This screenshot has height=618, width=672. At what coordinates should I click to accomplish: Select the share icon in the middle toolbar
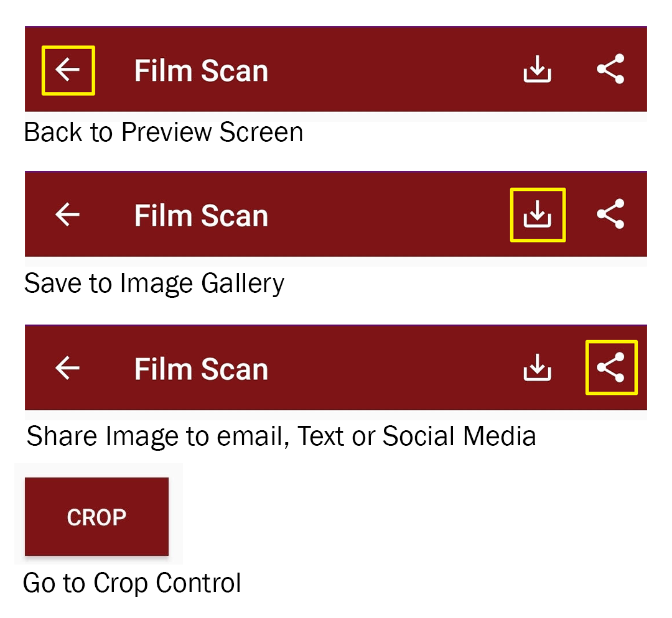[610, 214]
